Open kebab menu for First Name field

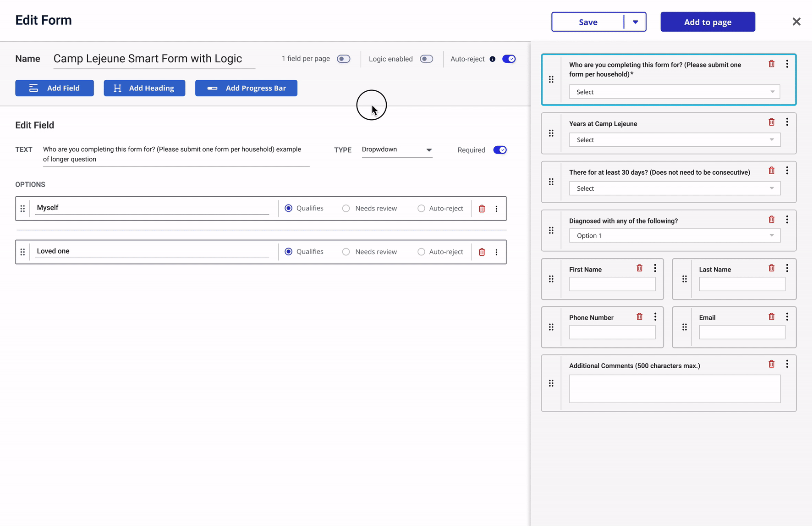[x=655, y=268]
